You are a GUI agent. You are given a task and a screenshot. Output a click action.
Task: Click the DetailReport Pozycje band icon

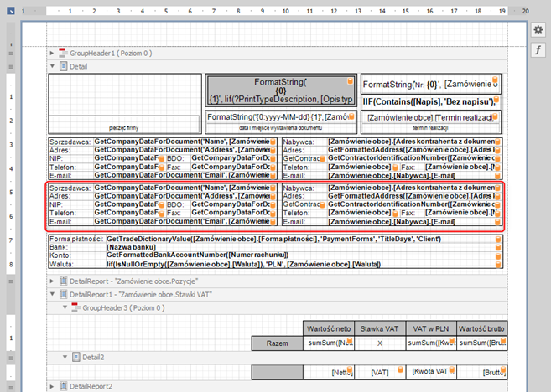coord(62,281)
